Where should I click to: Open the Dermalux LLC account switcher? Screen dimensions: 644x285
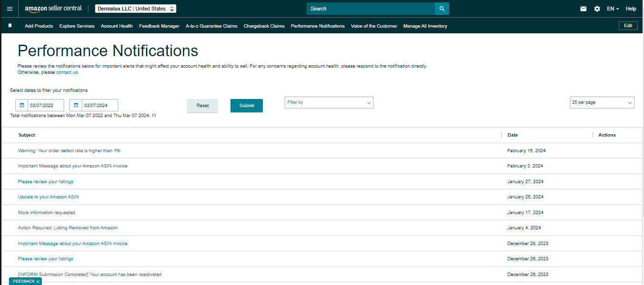pos(135,9)
